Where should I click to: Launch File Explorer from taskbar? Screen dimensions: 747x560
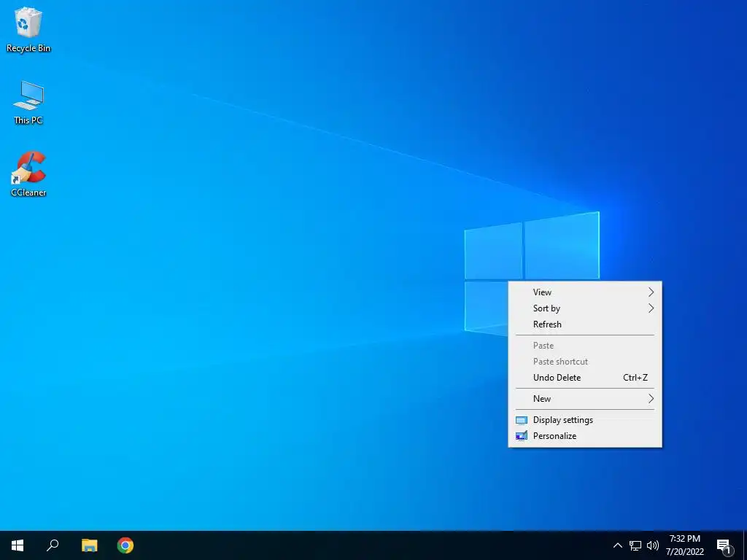[89, 545]
